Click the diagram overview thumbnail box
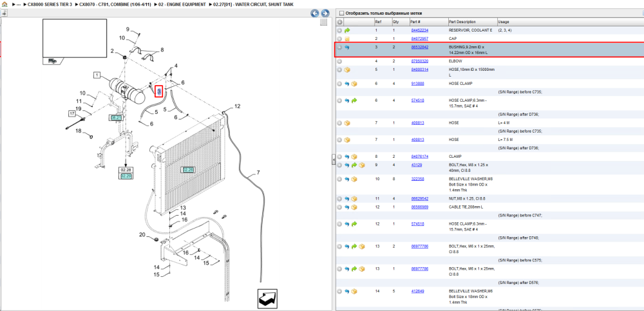 [75, 38]
